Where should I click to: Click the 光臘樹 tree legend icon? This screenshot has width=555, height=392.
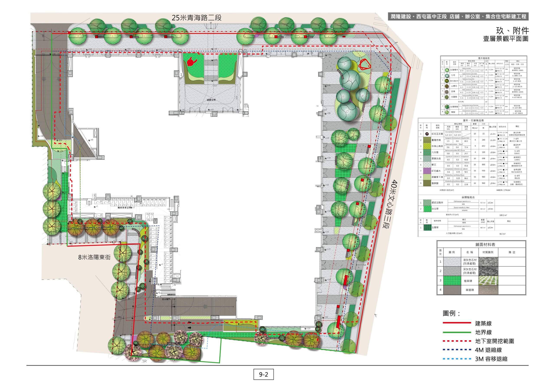tap(447, 97)
